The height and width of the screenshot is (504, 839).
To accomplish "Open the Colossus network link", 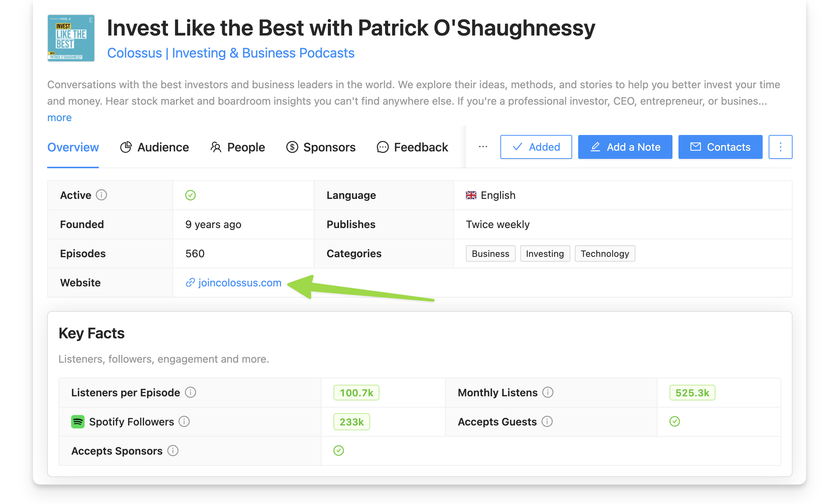I will [x=231, y=53].
